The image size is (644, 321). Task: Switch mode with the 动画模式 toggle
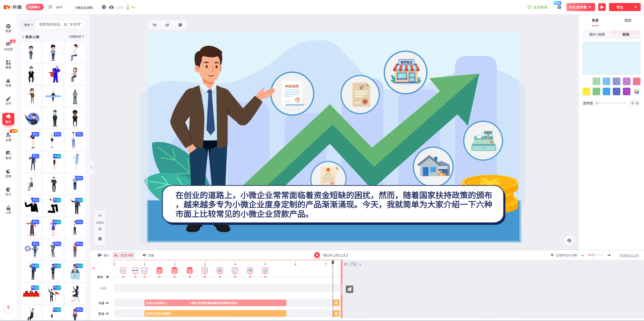point(34,7)
